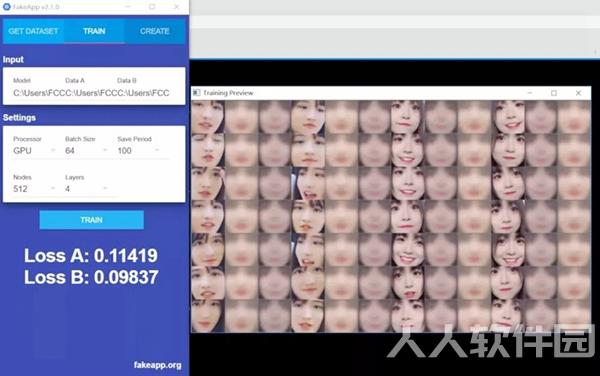Click the FakeApp logo icon in title bar
This screenshot has width=600, height=376.
coord(7,7)
